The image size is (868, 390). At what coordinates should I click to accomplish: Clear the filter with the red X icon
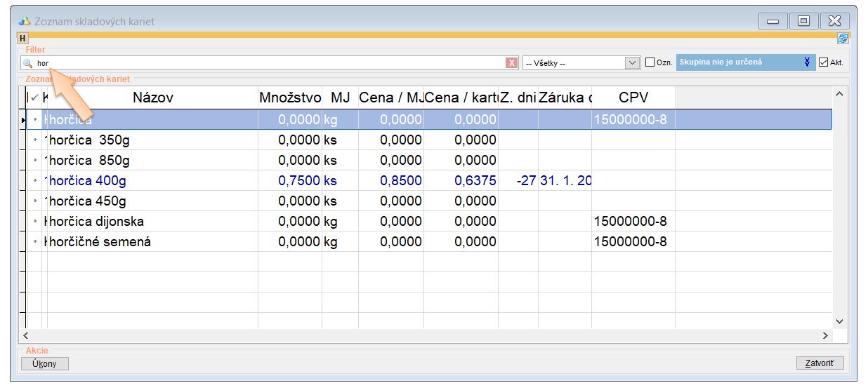point(511,63)
